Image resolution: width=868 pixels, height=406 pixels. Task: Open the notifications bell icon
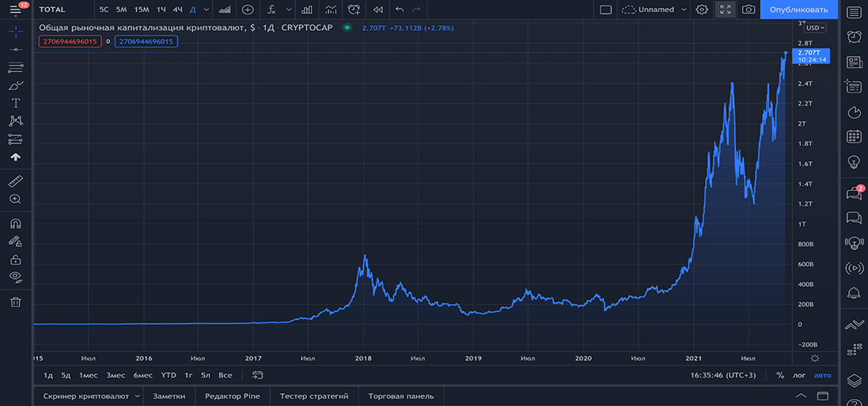click(x=855, y=293)
